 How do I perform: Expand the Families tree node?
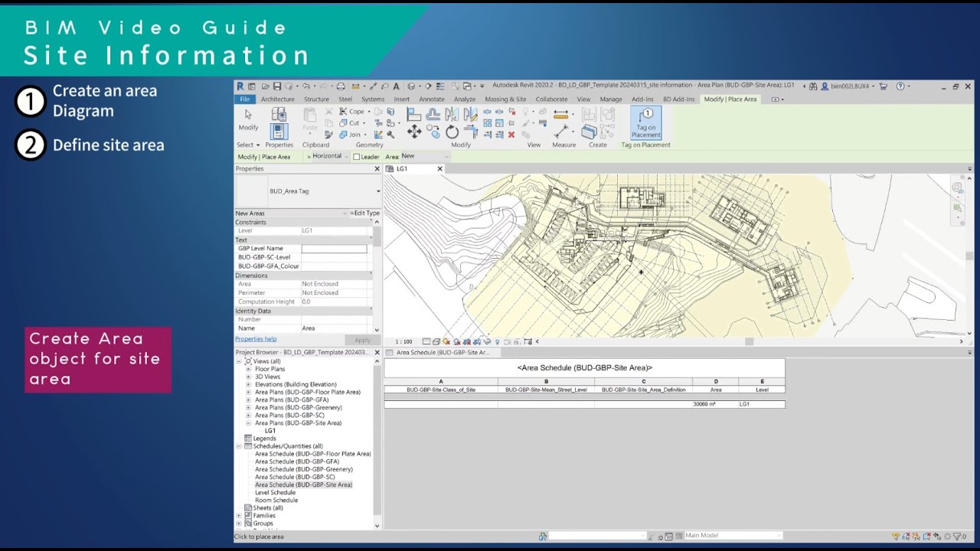pos(239,516)
